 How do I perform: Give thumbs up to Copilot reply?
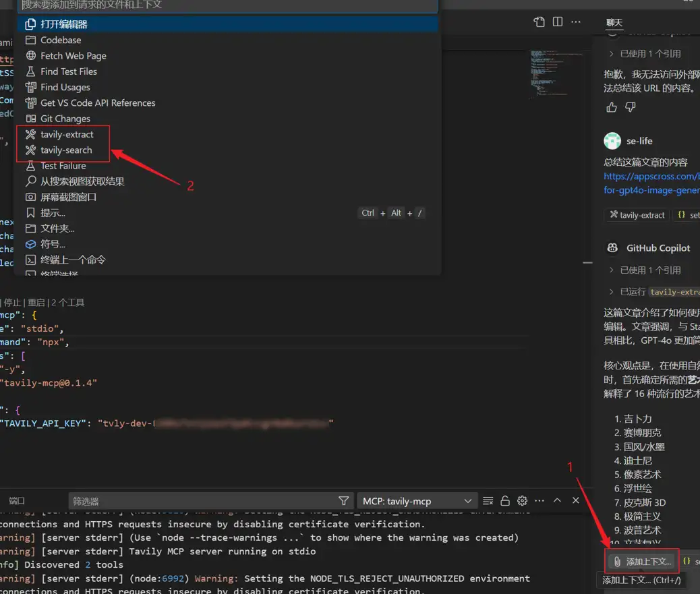click(611, 107)
